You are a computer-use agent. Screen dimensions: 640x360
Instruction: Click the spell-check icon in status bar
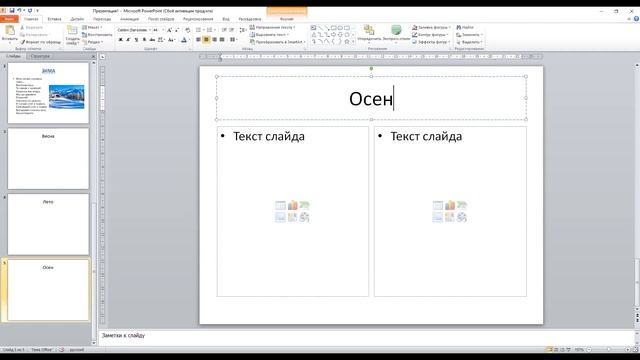pos(61,350)
